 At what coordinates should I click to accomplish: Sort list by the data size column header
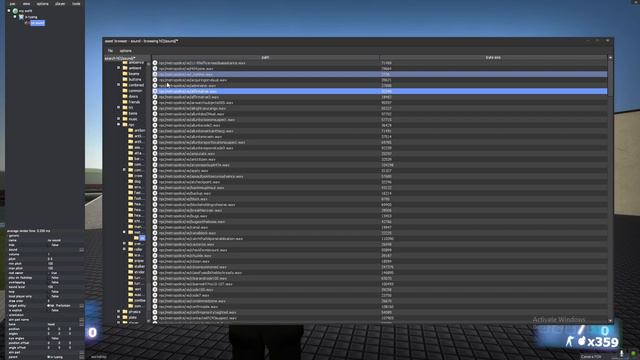click(493, 58)
